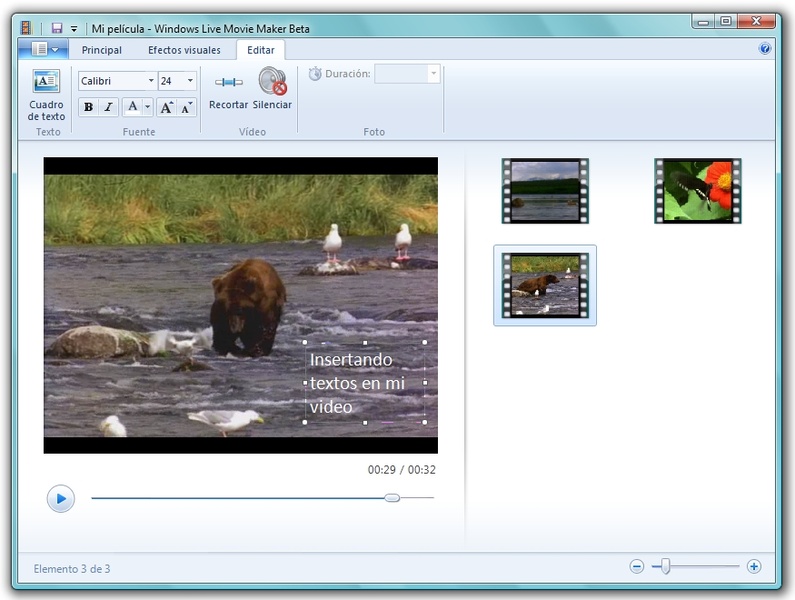Click the font color A button
The height and width of the screenshot is (600, 795).
pyautogui.click(x=132, y=107)
